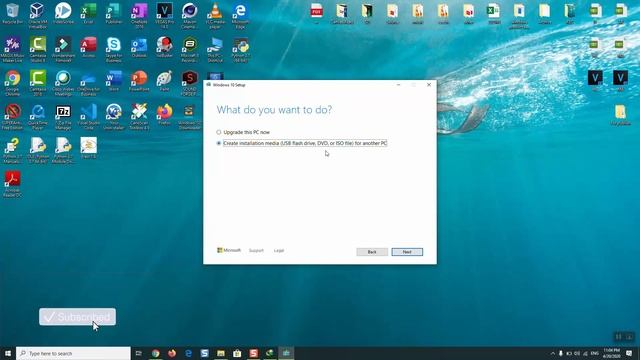Select 'Create installation media' radio option
Viewport: 640px width, 360px height.
point(219,143)
